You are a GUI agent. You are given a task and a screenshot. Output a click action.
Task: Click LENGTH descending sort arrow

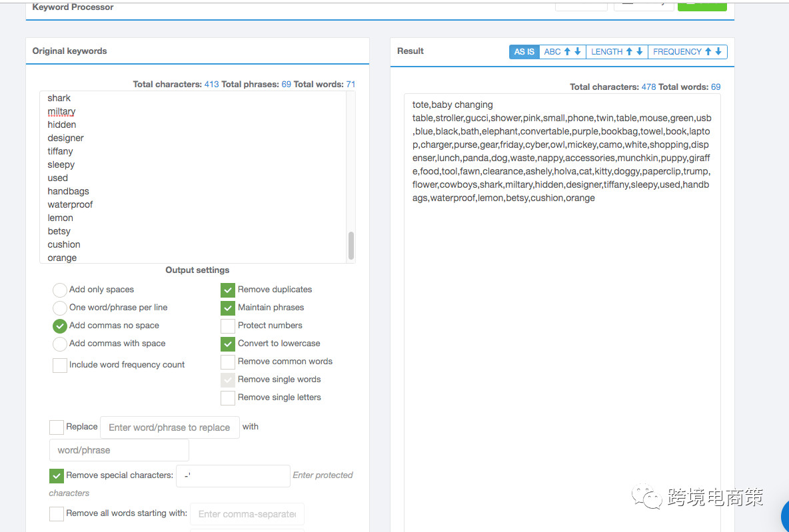click(x=640, y=51)
